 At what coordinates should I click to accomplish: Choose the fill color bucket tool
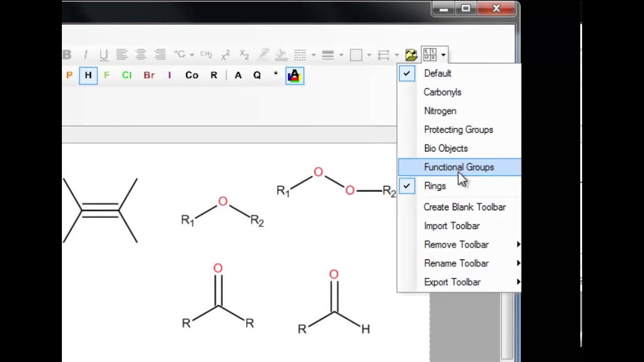(281, 54)
